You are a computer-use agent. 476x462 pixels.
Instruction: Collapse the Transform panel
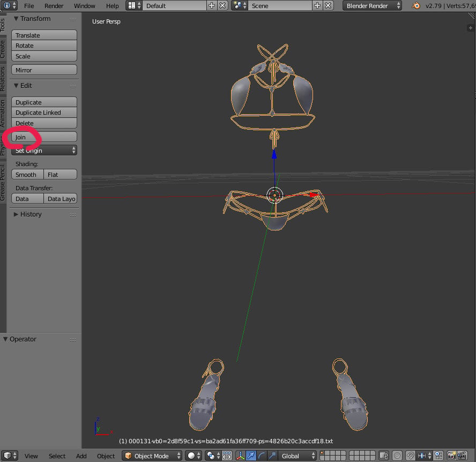pyautogui.click(x=16, y=19)
